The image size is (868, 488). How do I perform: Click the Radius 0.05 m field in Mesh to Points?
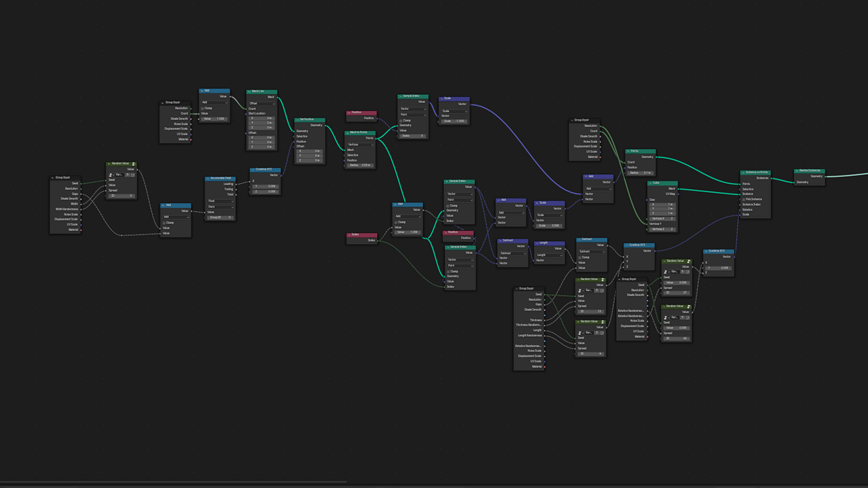click(x=361, y=165)
